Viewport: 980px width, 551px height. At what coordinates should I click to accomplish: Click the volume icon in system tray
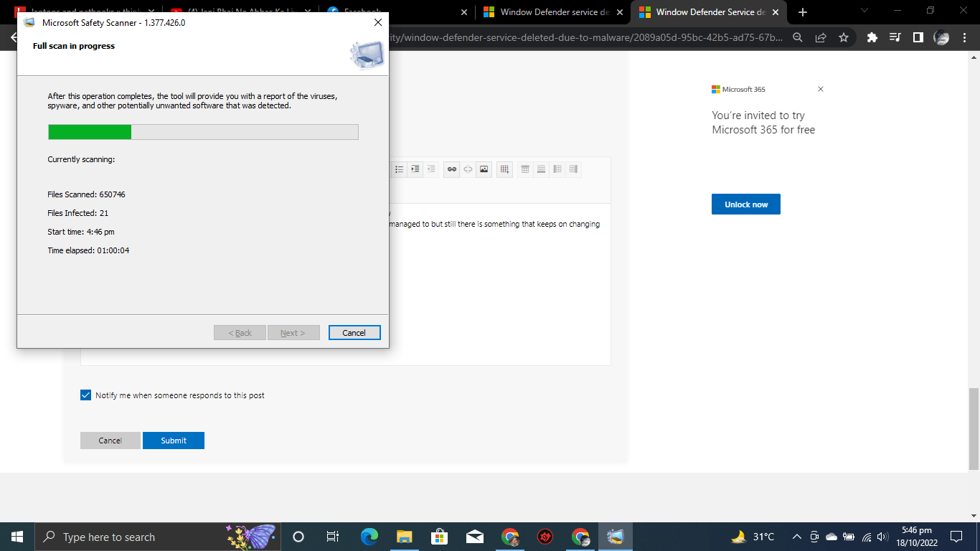click(x=882, y=537)
